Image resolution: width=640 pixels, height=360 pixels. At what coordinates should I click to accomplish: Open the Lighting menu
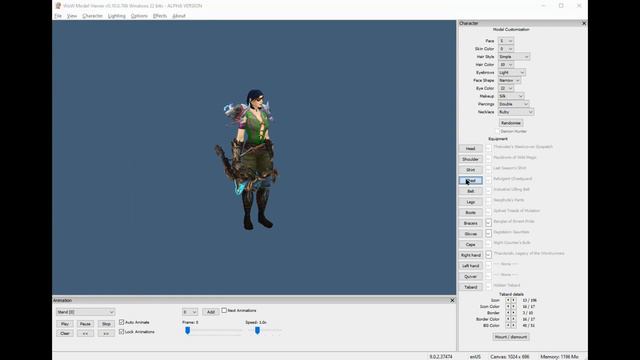click(x=117, y=16)
